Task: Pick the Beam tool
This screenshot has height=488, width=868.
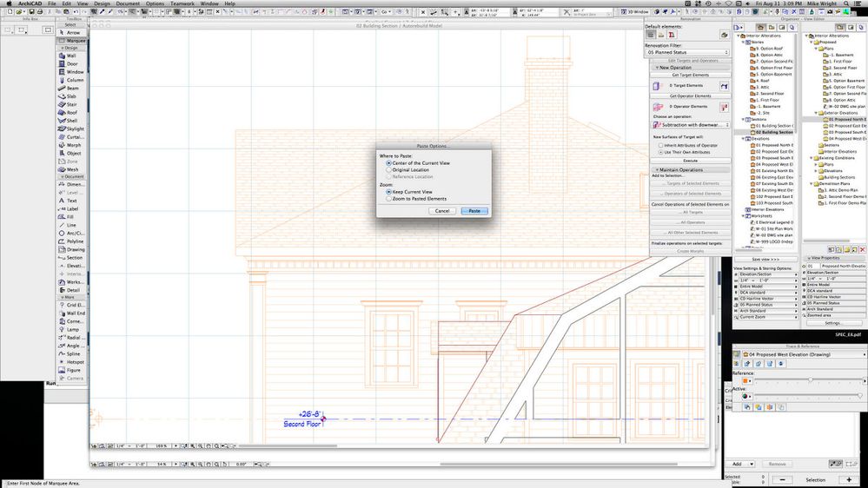Action: pos(71,88)
